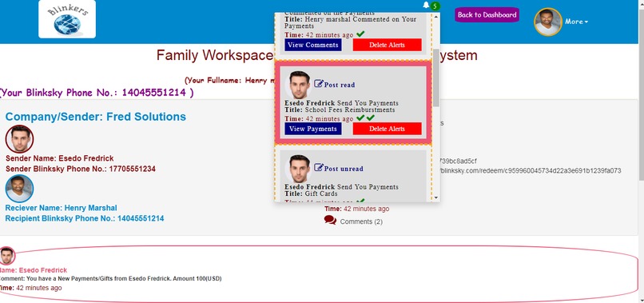
Task: Click Title: School Fees Reimburstments text
Action: pyautogui.click(x=340, y=110)
